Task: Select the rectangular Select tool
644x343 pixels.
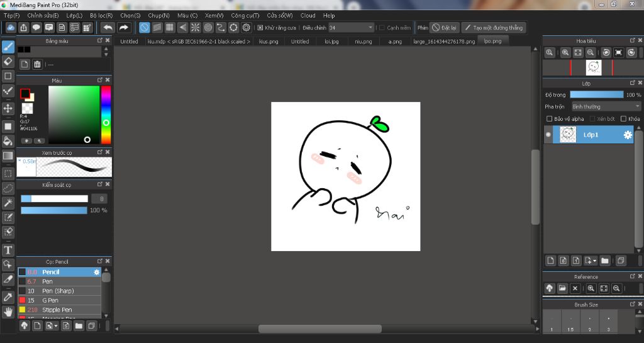Action: 8,173
